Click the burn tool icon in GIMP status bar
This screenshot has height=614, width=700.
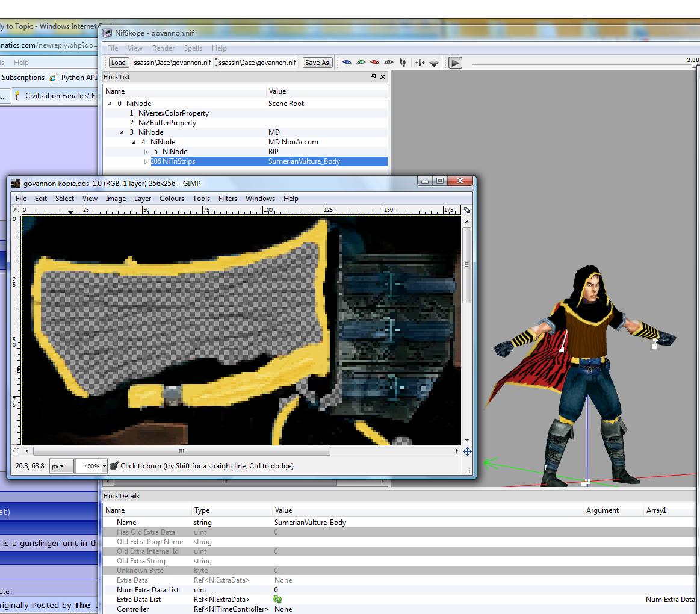coord(114,466)
